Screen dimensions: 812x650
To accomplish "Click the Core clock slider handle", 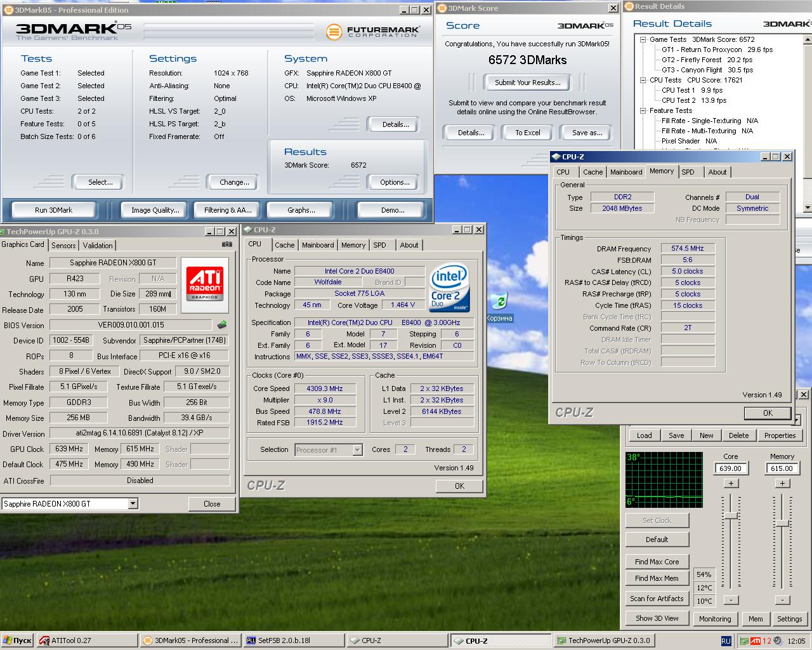I will point(731,515).
